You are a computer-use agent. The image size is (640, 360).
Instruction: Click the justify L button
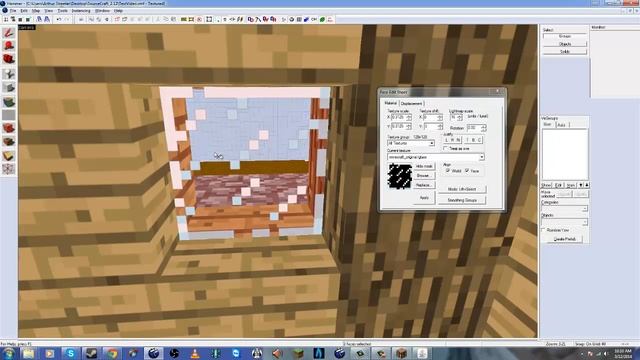pyautogui.click(x=447, y=140)
